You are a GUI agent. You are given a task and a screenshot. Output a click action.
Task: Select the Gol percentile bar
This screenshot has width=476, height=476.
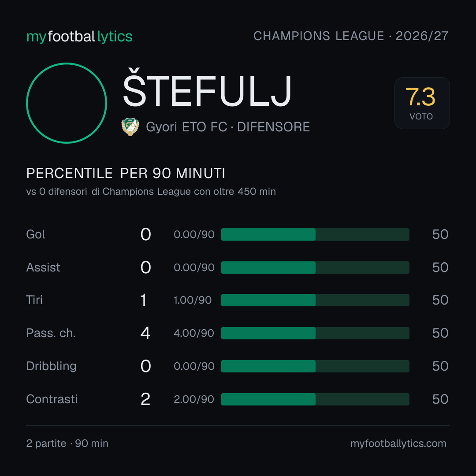click(315, 234)
